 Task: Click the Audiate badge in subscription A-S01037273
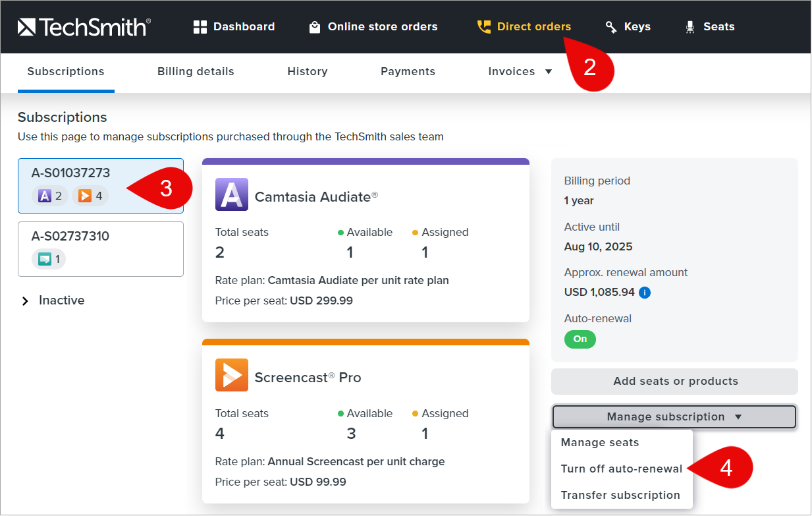tap(50, 196)
